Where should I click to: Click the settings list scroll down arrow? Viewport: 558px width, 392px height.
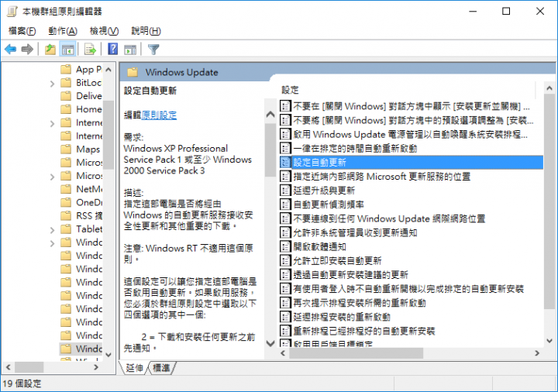(x=549, y=341)
